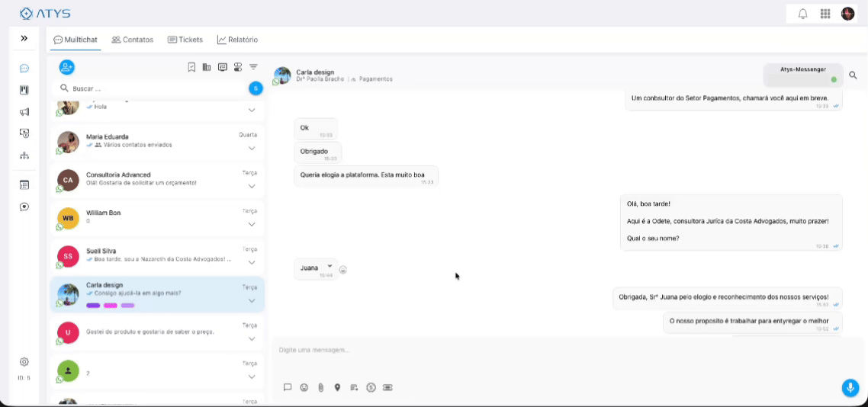This screenshot has width=868, height=407.
Task: Open dropdown on the Juana message
Action: pyautogui.click(x=330, y=265)
